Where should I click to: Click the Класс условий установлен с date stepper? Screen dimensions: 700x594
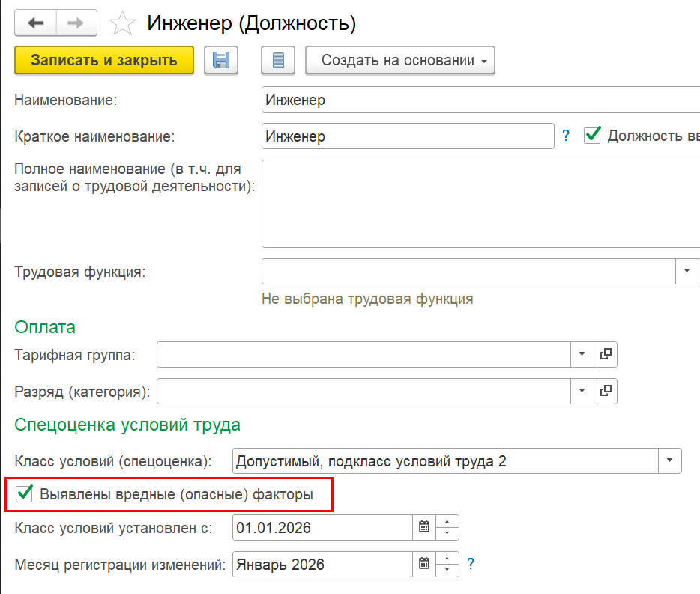[447, 527]
